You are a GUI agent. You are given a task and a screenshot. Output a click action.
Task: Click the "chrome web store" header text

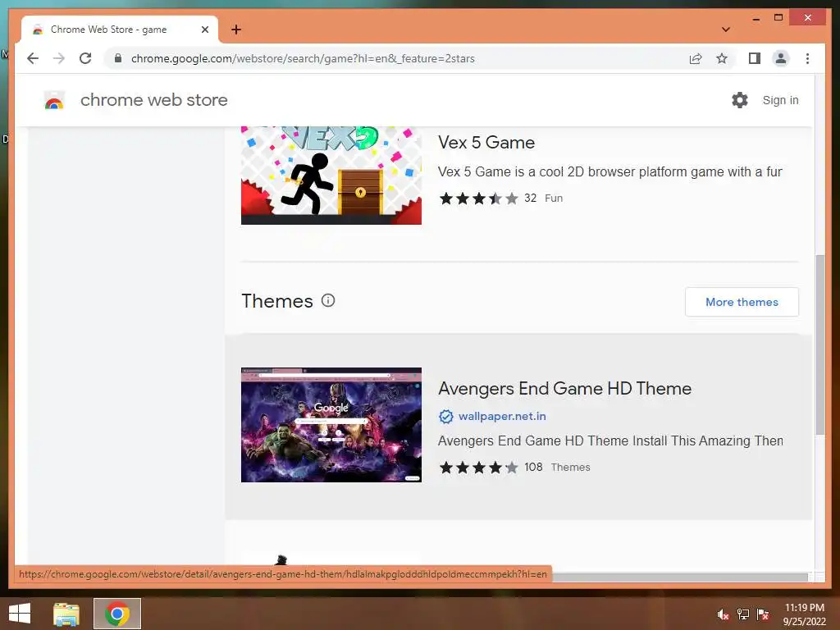coord(153,100)
